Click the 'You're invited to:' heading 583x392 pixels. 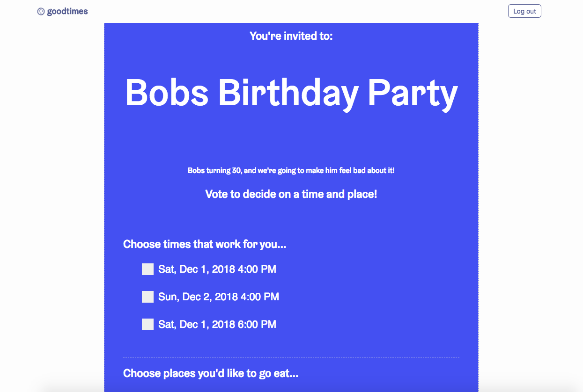[x=291, y=36]
